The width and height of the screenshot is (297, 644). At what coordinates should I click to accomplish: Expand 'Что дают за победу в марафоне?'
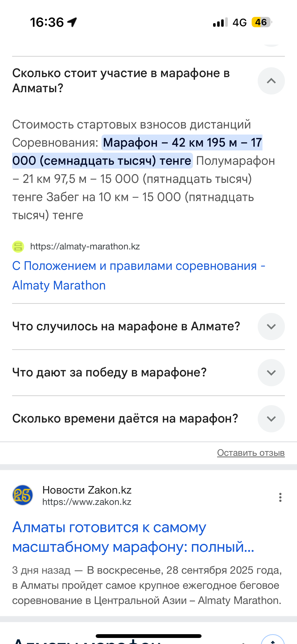(271, 373)
